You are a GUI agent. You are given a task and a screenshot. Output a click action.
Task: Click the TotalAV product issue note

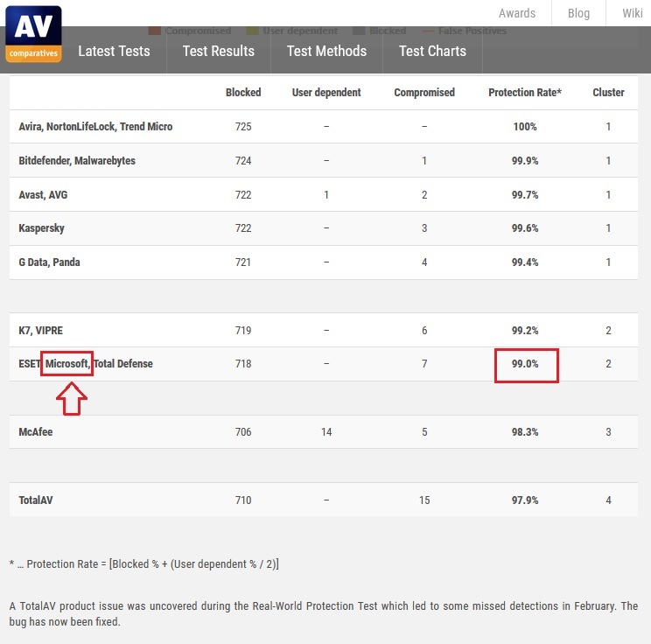pyautogui.click(x=324, y=613)
